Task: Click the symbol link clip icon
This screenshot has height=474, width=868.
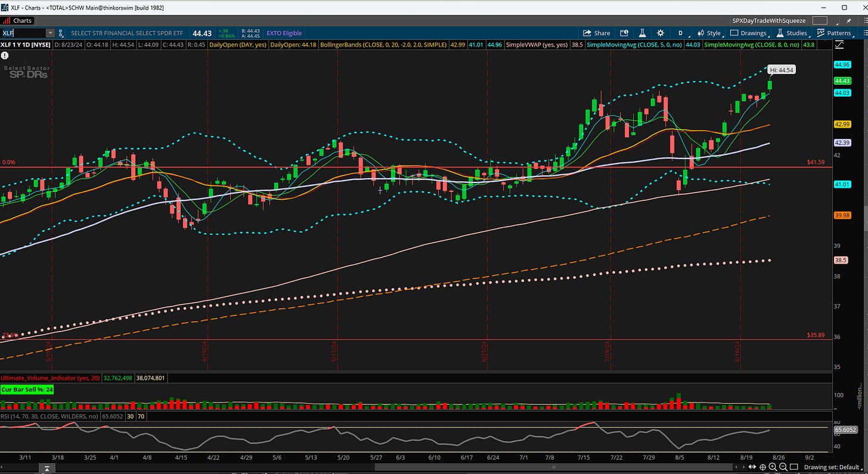Action: click(62, 33)
